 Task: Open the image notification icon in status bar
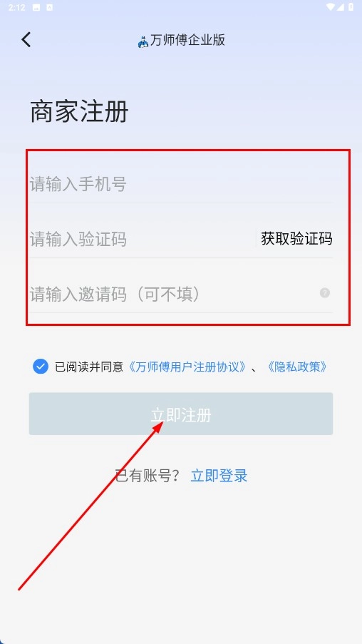coord(36,7)
